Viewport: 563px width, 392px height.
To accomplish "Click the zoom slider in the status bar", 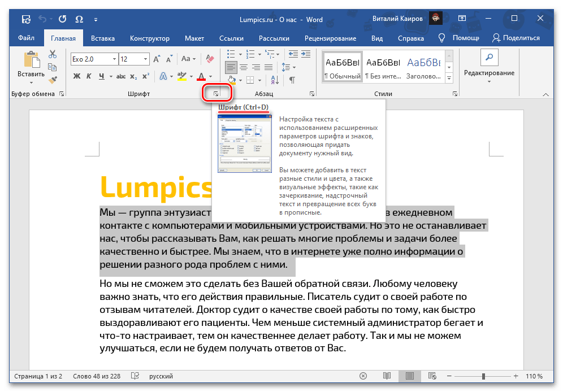I will 483,376.
